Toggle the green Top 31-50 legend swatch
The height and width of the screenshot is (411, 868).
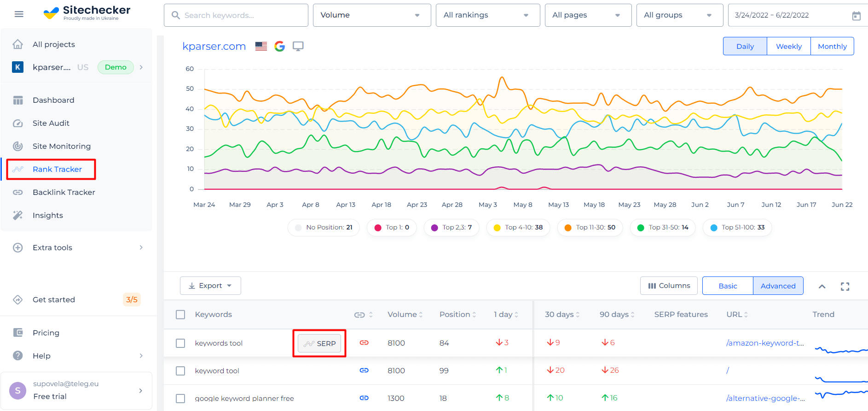pos(640,228)
